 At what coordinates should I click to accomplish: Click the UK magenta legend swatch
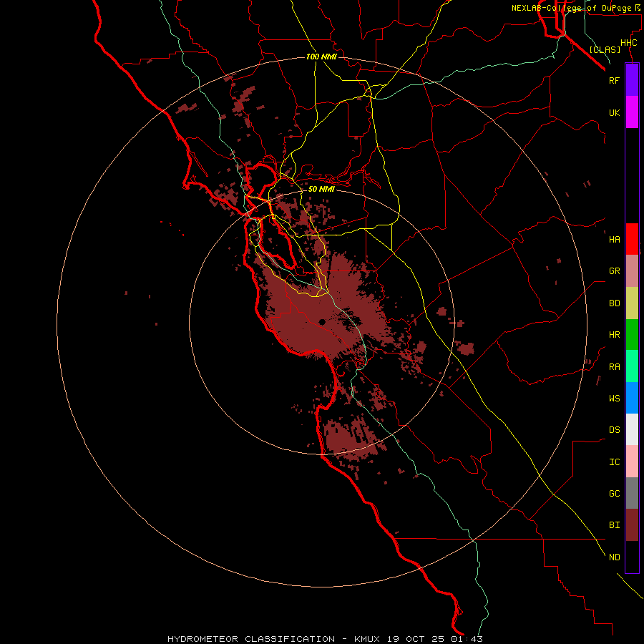(x=632, y=112)
